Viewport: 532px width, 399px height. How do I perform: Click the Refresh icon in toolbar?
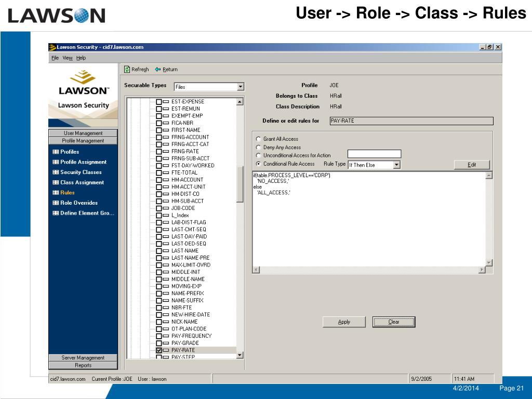coord(127,69)
